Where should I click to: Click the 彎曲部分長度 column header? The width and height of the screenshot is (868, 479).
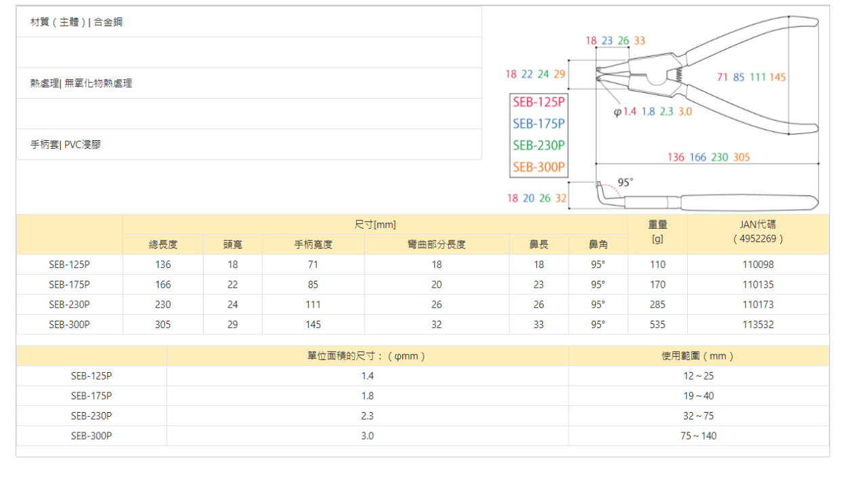[x=437, y=245]
